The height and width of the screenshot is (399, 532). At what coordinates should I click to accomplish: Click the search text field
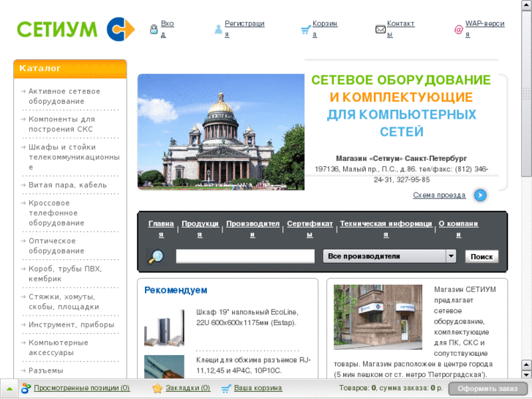pyautogui.click(x=245, y=256)
